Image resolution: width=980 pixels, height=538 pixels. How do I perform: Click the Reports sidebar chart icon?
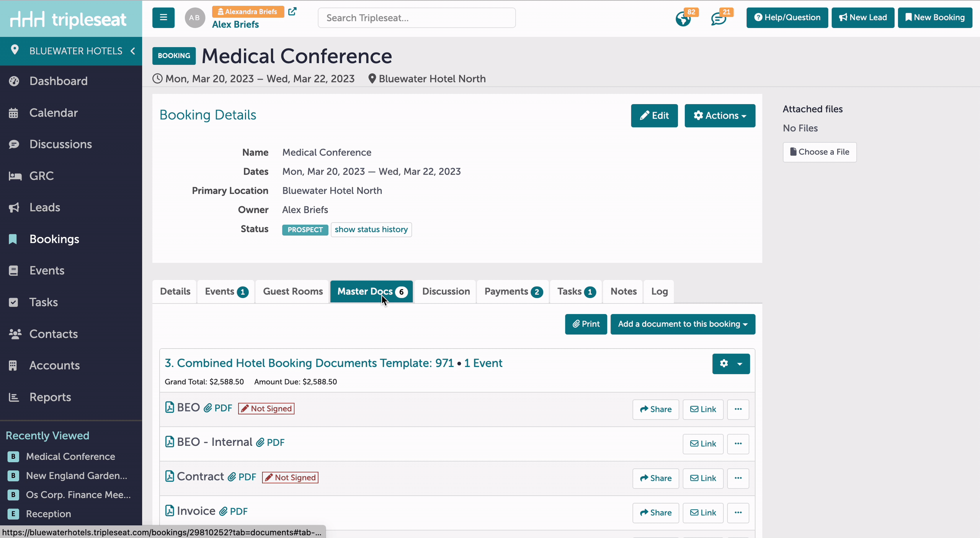point(14,397)
